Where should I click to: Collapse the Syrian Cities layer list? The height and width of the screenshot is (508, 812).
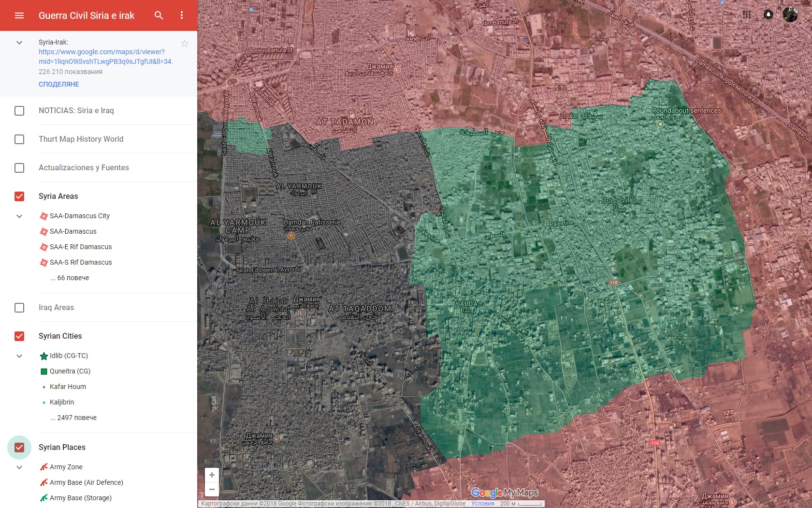click(x=19, y=356)
